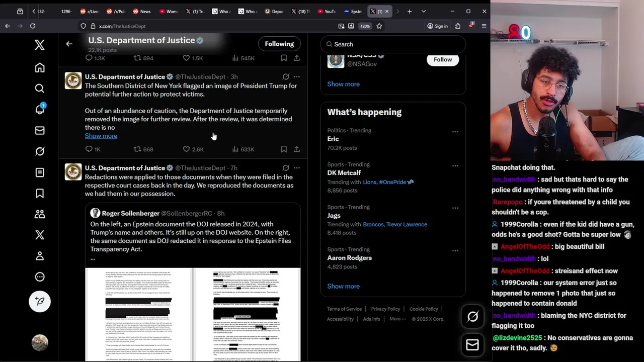
Task: Open more options on the 7h post
Action: [x=297, y=168]
